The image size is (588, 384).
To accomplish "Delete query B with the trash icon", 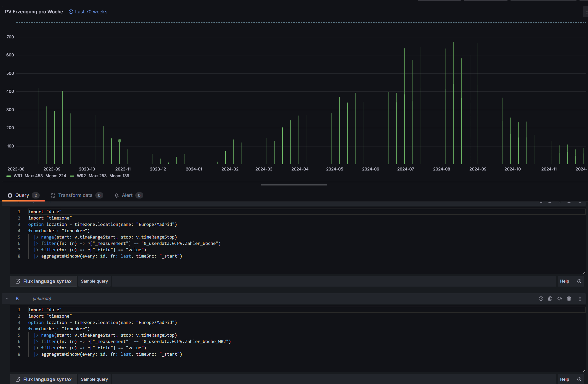I will (569, 299).
